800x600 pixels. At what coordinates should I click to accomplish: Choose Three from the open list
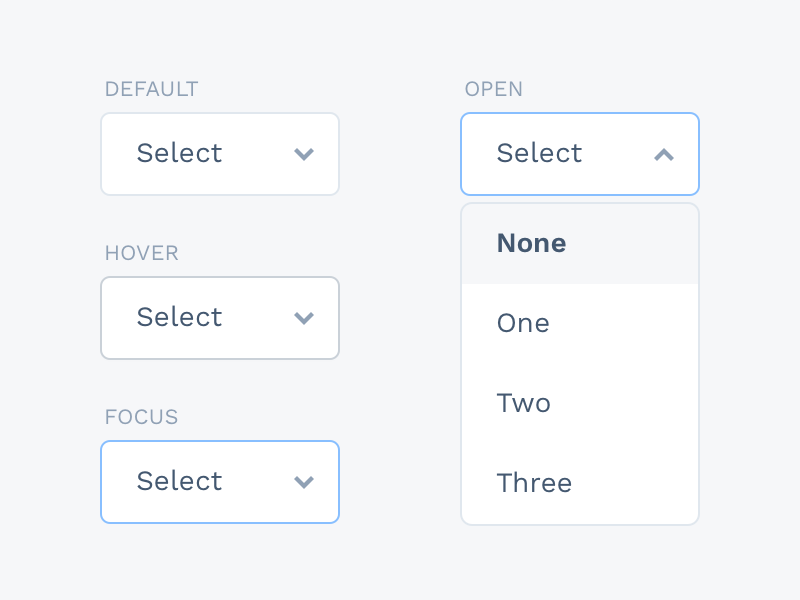click(x=534, y=483)
